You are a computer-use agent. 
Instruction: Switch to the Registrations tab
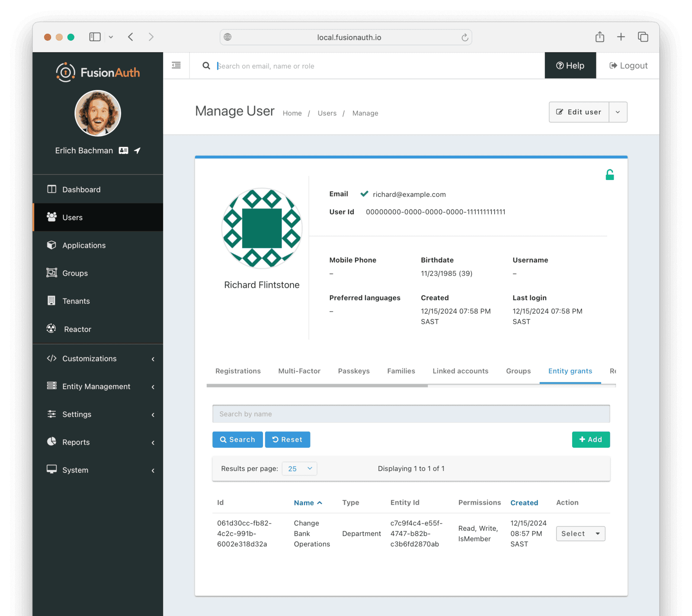pos(238,371)
